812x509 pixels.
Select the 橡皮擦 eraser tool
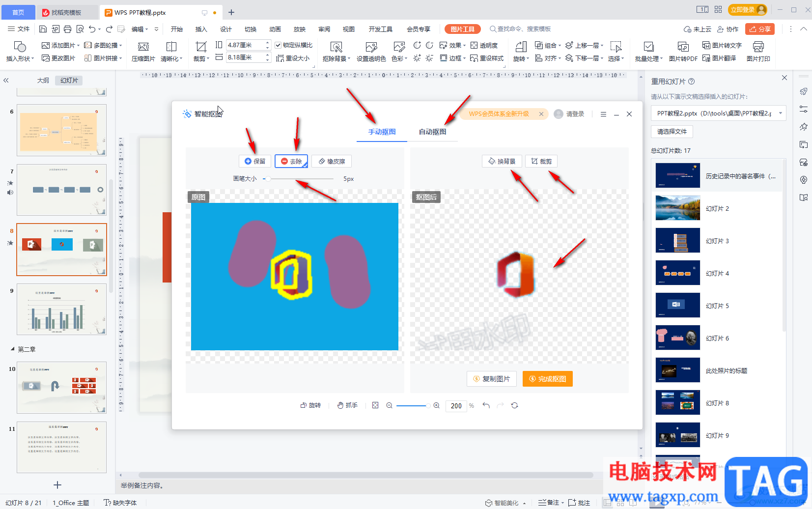tap(332, 161)
